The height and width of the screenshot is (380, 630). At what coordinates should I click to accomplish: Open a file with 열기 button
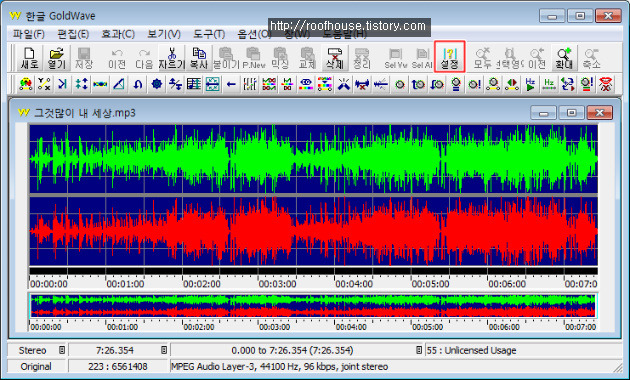click(57, 58)
